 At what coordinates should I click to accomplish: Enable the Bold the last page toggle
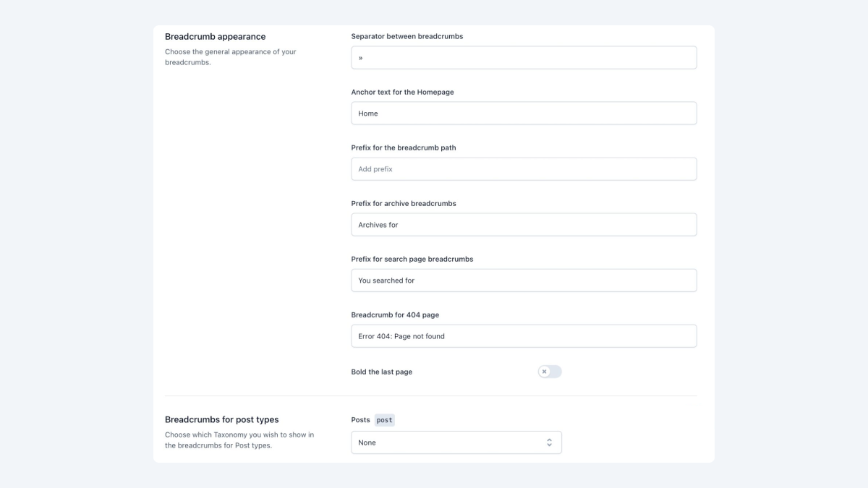click(550, 371)
